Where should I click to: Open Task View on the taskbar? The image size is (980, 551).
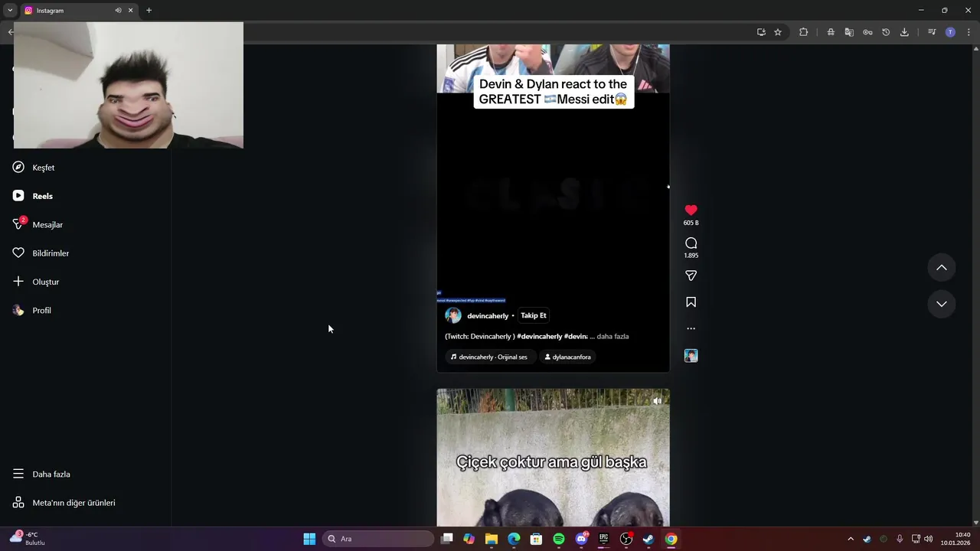click(447, 539)
